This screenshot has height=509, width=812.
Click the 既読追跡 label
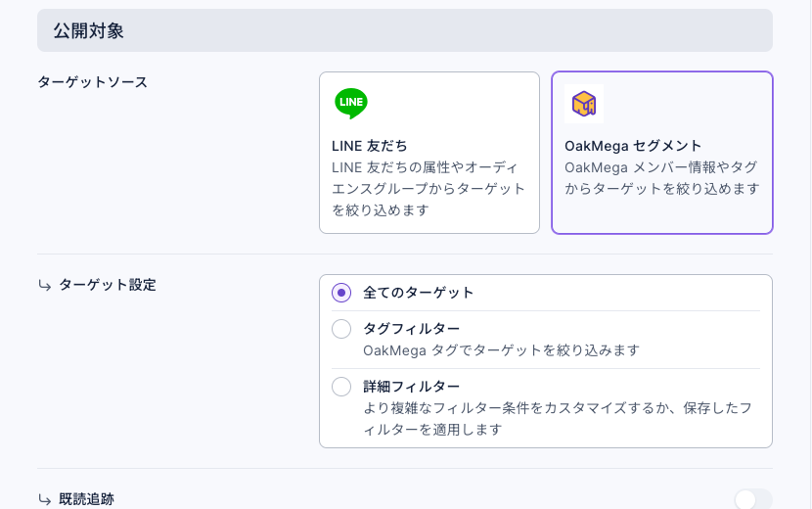point(86,499)
